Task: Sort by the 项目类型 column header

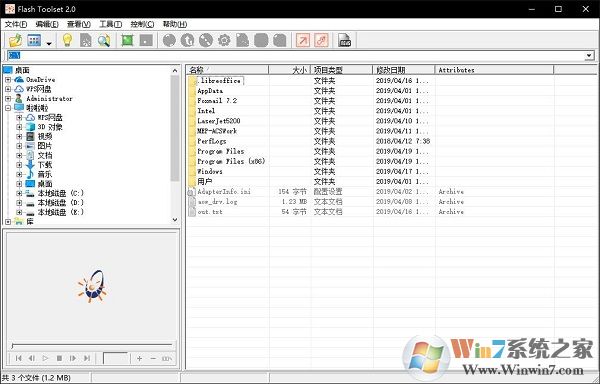Action: pyautogui.click(x=342, y=70)
